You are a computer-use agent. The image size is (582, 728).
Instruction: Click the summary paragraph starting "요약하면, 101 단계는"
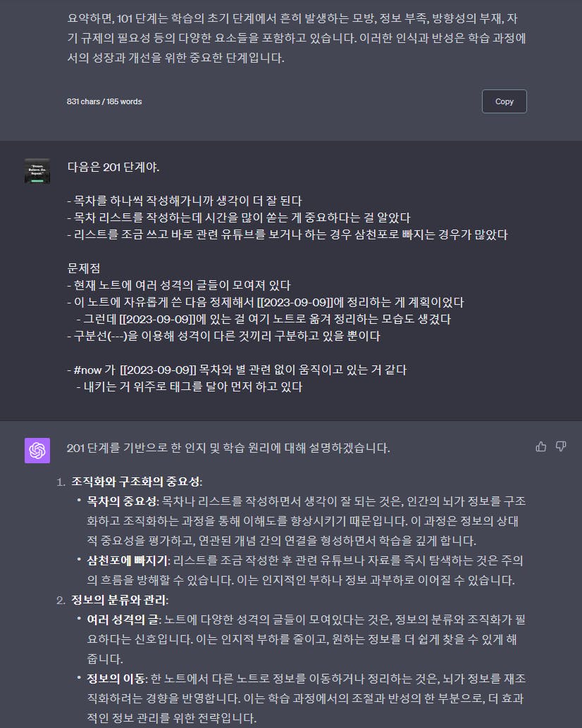297,38
